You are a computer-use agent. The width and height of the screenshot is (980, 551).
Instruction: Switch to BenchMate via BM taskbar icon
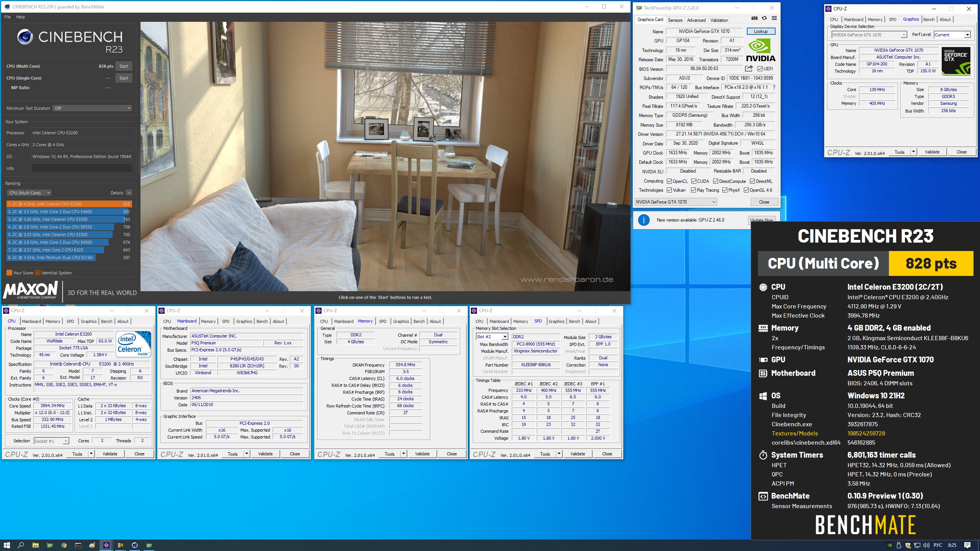pos(121,545)
